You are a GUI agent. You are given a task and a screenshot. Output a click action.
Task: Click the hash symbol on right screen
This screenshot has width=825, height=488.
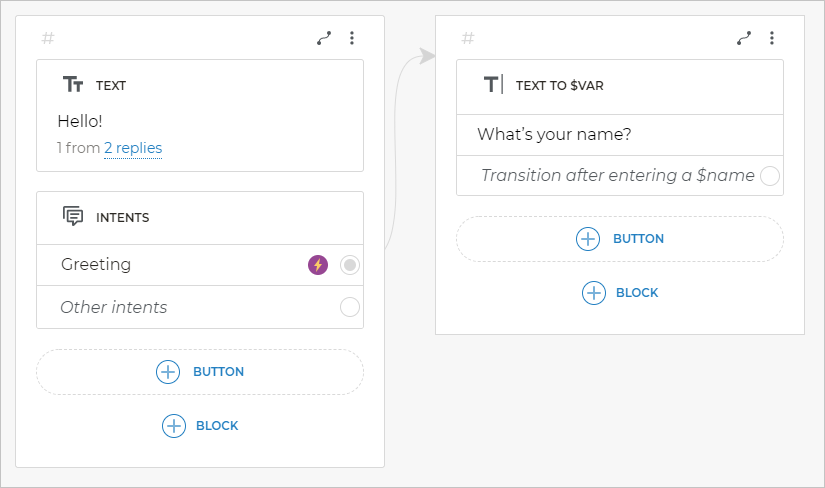(x=468, y=38)
